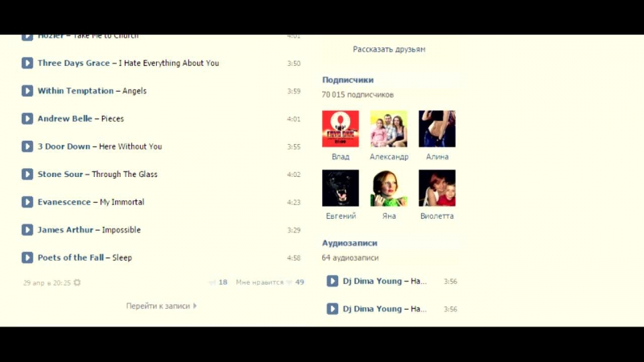Click Рассказать друзьям link
644x362 pixels.
pos(389,49)
